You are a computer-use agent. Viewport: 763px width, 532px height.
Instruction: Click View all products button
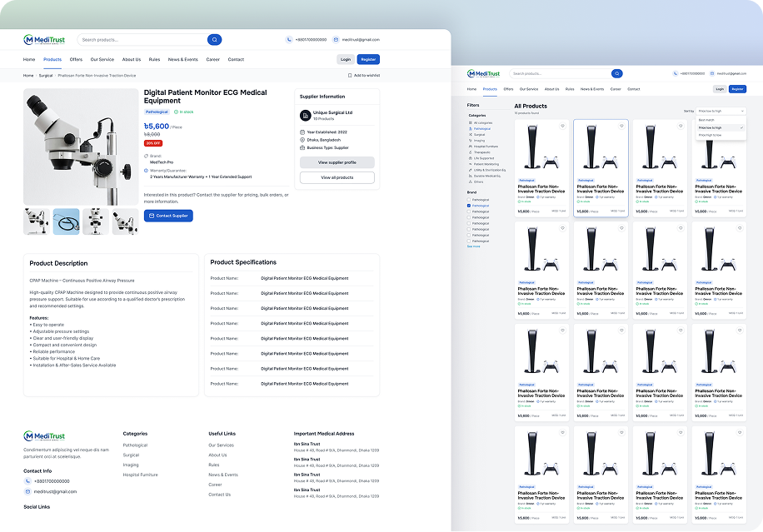pos(337,177)
